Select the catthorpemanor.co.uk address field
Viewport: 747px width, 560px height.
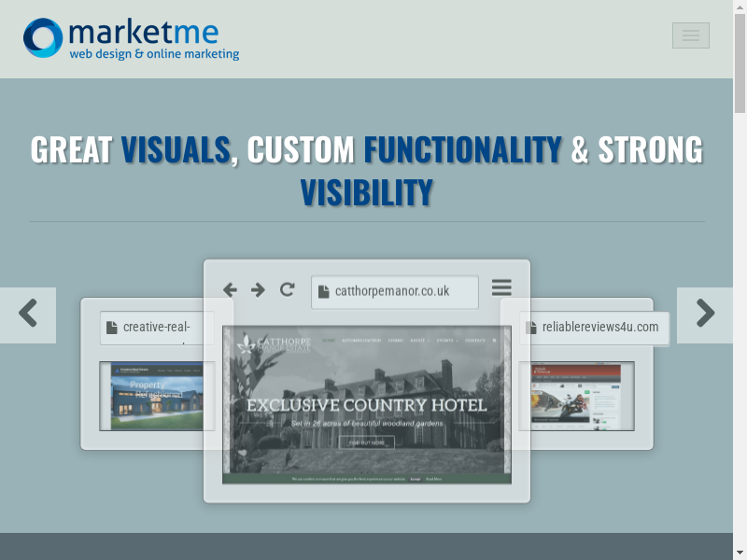(395, 291)
